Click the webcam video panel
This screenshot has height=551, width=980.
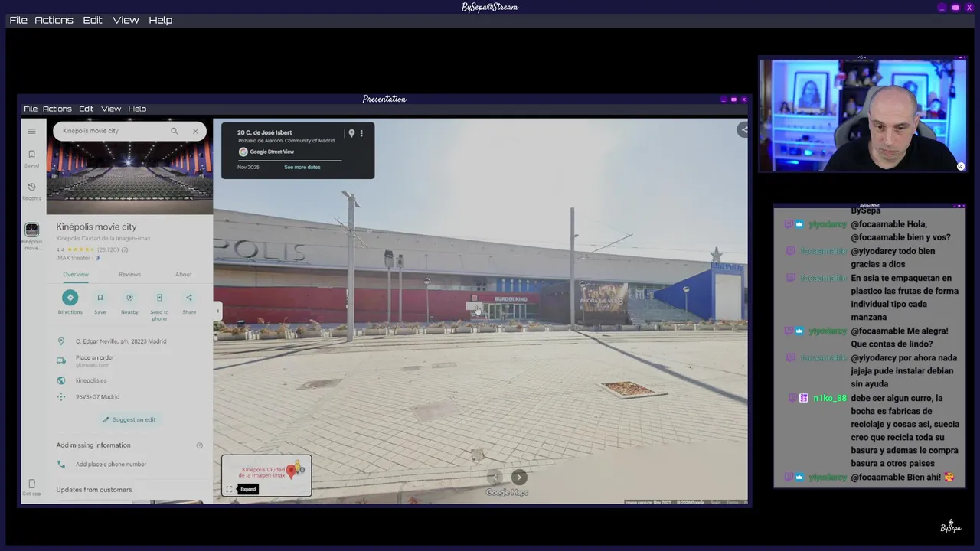[863, 114]
